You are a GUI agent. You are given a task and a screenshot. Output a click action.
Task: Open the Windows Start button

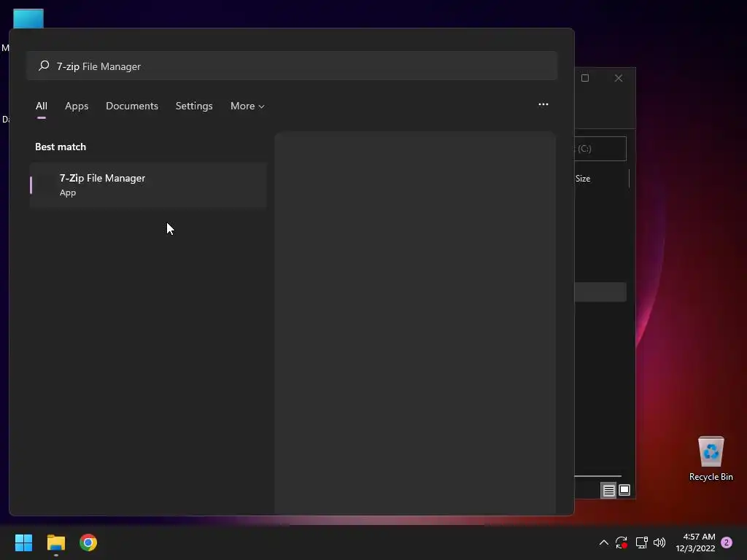[x=23, y=542]
